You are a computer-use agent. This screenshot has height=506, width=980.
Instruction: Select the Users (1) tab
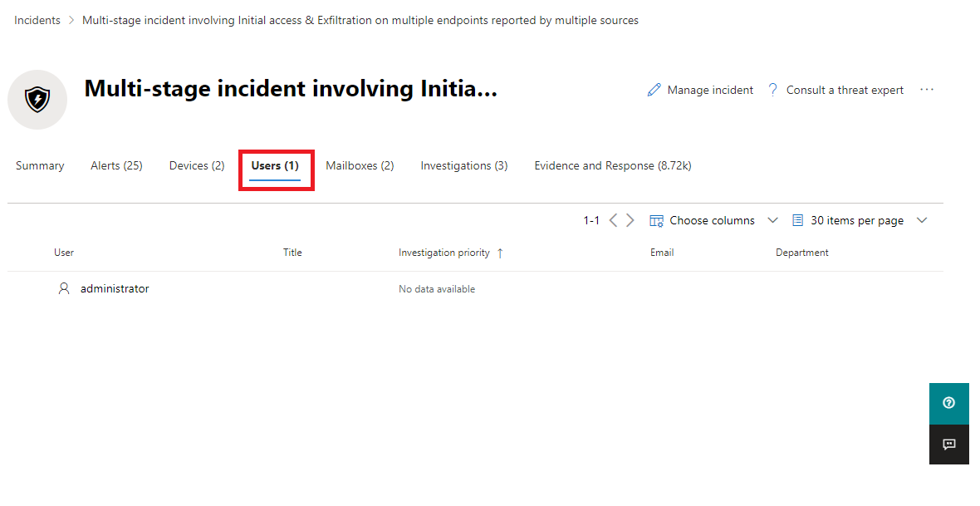tap(275, 165)
